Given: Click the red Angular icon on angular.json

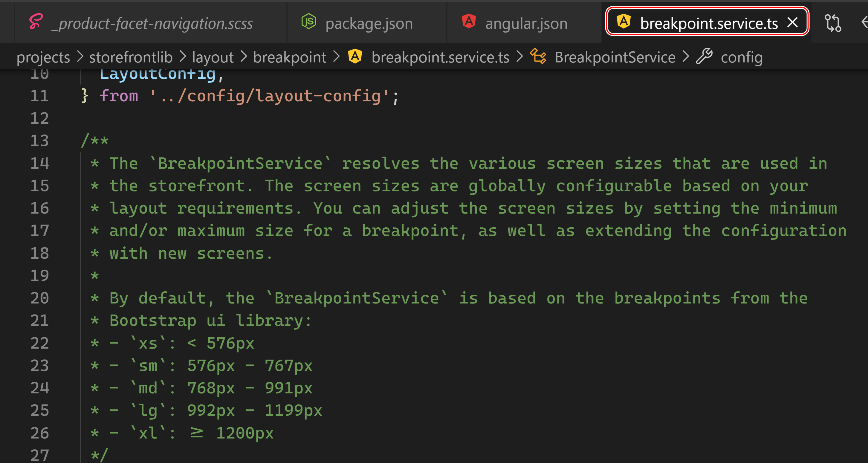Looking at the screenshot, I should coord(469,22).
